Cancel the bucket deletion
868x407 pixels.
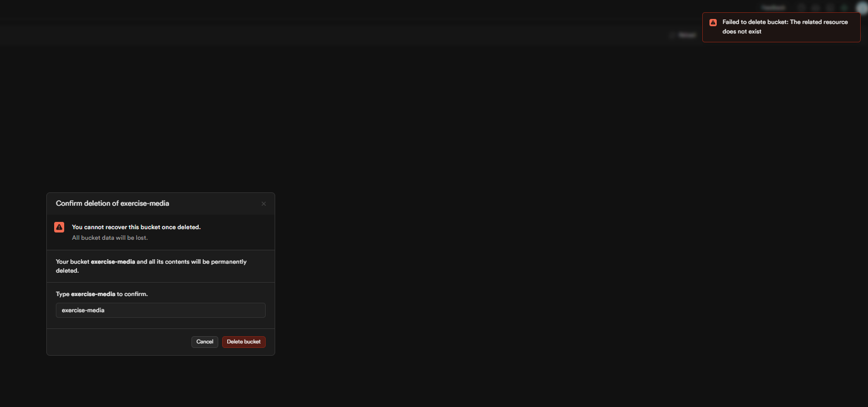click(x=205, y=342)
